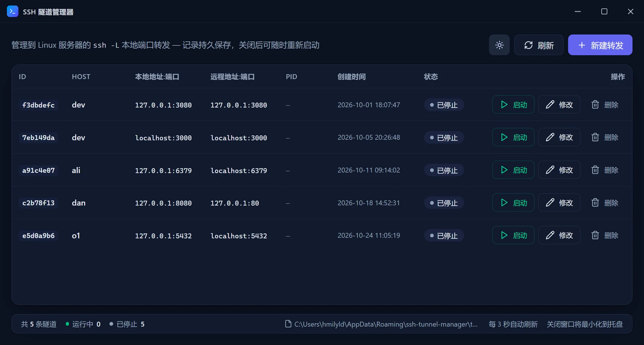Image resolution: width=644 pixels, height=345 pixels.
Task: Edit the e5d0a9b6 tunnel with 修改
Action: click(x=559, y=235)
